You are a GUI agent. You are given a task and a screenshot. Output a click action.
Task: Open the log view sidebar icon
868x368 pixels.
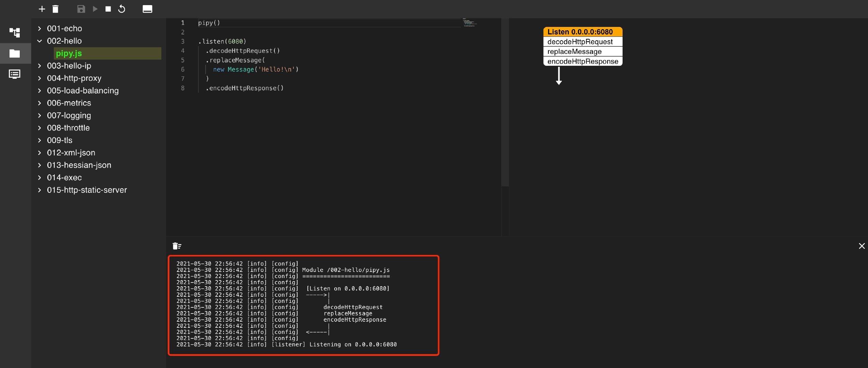click(x=15, y=74)
